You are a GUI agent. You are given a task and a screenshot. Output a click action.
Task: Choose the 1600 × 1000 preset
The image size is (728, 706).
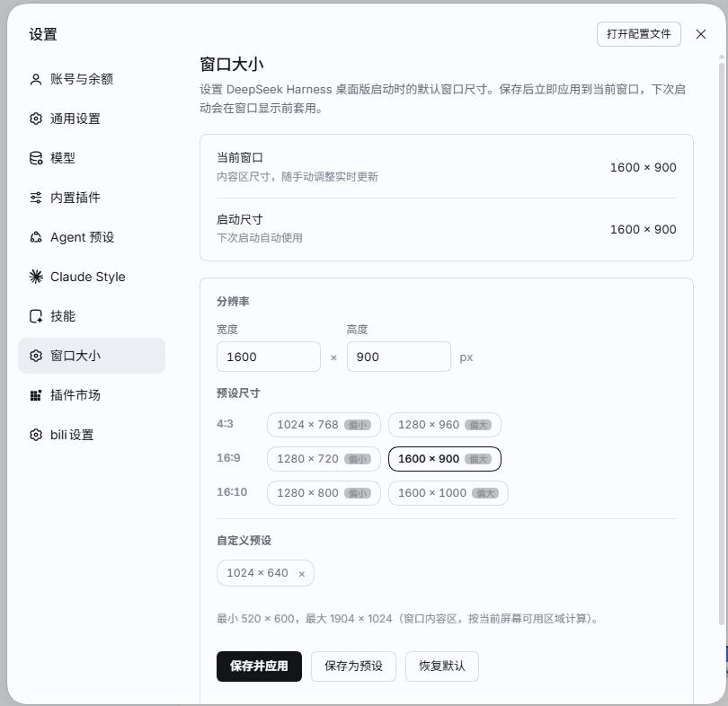pos(448,493)
